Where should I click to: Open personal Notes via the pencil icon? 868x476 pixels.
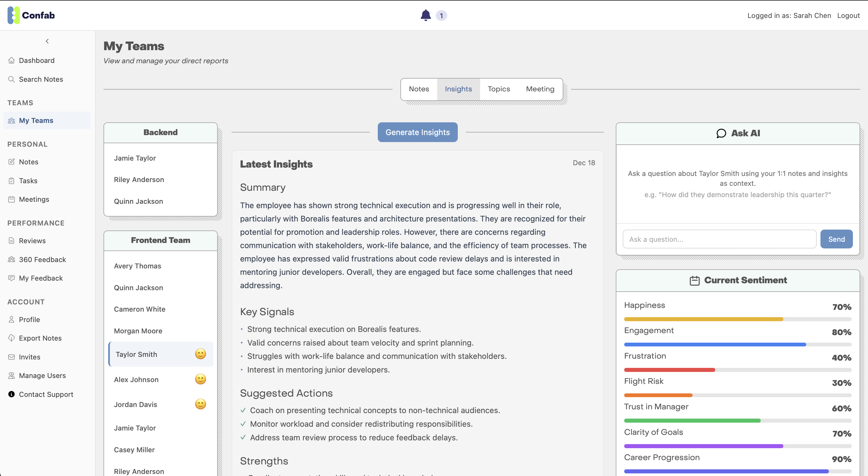[x=12, y=162]
